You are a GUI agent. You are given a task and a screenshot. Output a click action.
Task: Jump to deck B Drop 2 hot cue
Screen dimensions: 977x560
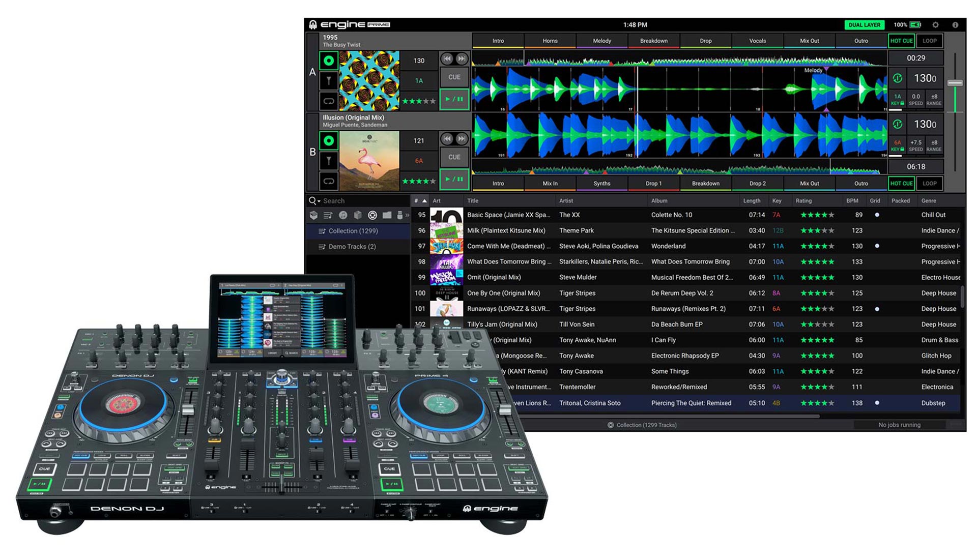[758, 183]
